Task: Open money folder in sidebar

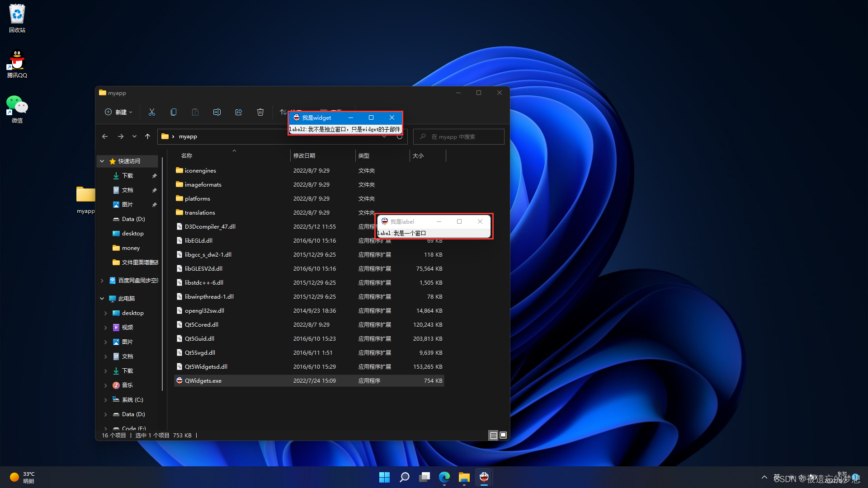Action: coord(131,248)
